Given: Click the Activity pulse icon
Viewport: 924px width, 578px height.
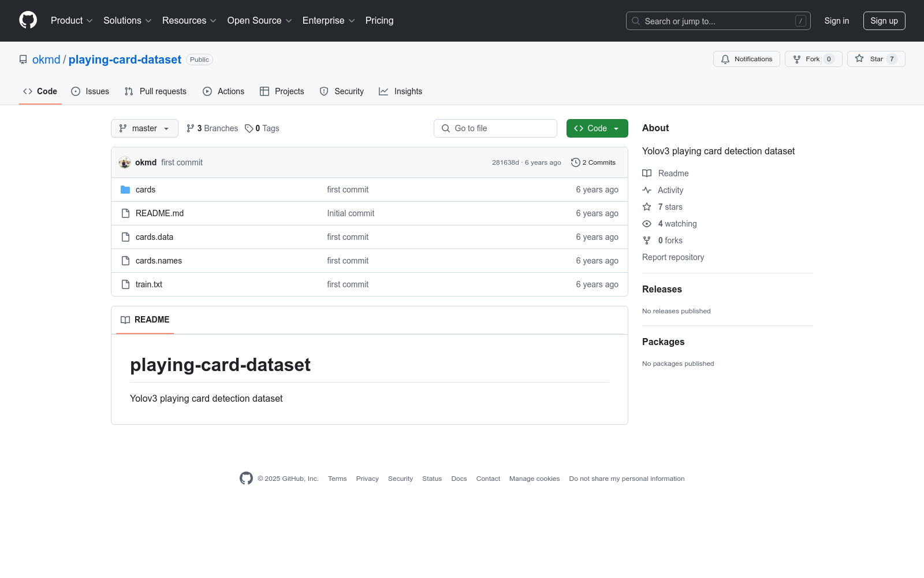Looking at the screenshot, I should pos(647,190).
